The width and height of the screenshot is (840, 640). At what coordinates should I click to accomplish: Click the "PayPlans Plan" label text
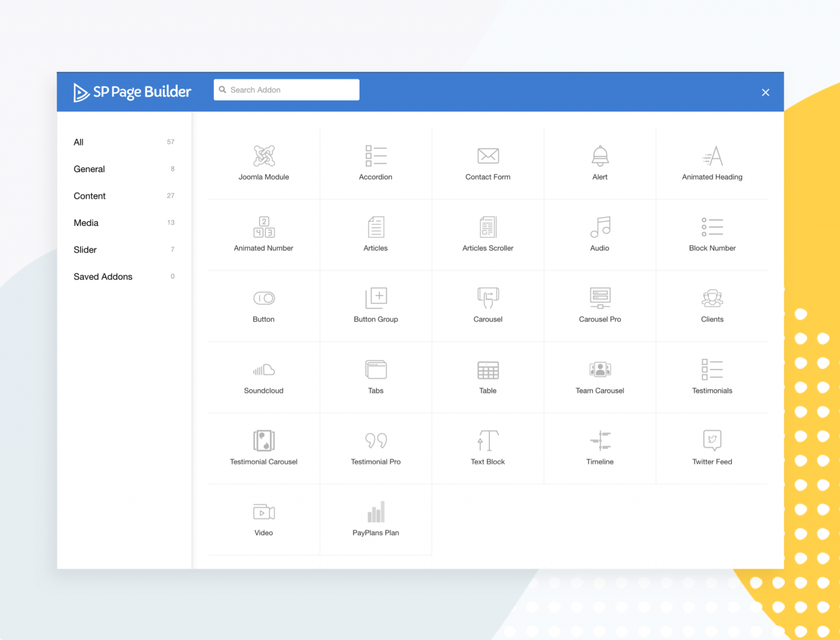point(376,533)
